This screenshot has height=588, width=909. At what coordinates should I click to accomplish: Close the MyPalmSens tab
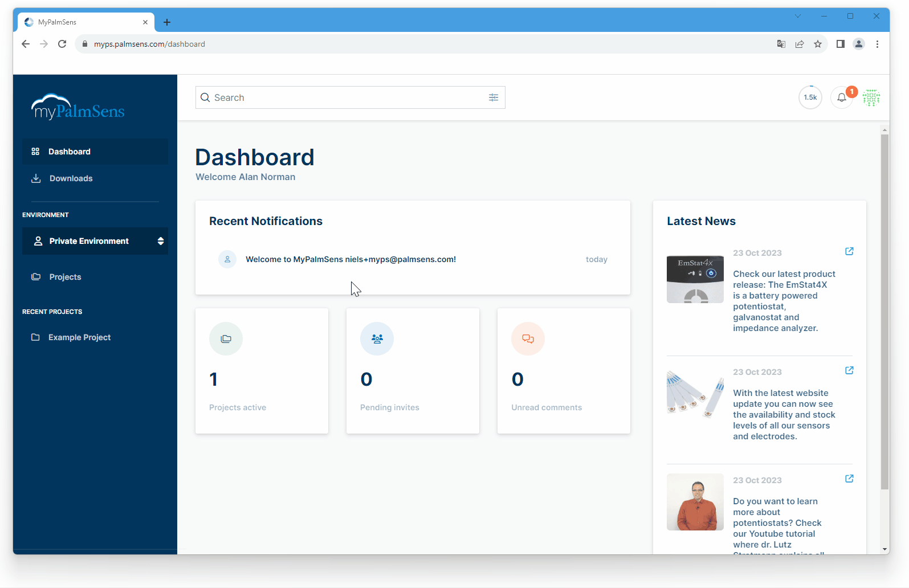click(145, 22)
